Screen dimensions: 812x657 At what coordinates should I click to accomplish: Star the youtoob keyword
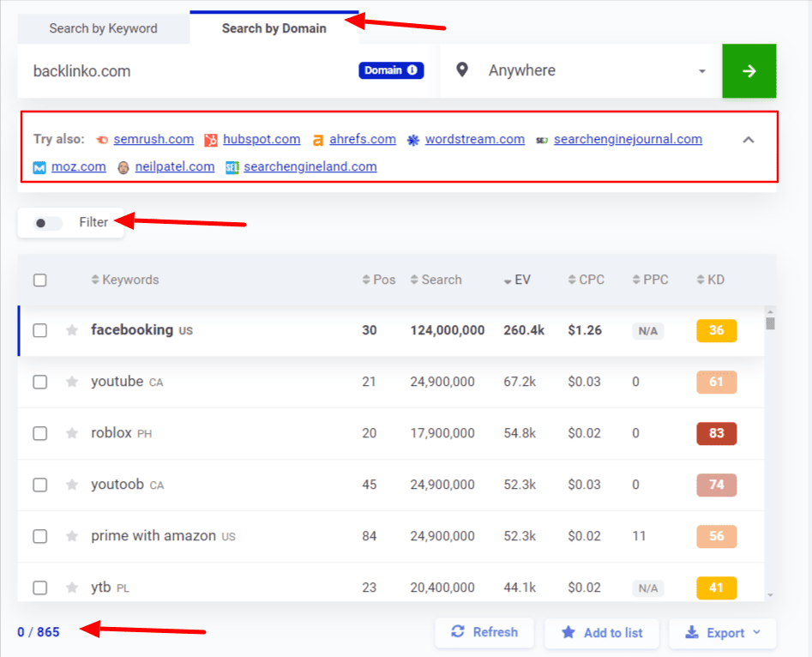(72, 485)
